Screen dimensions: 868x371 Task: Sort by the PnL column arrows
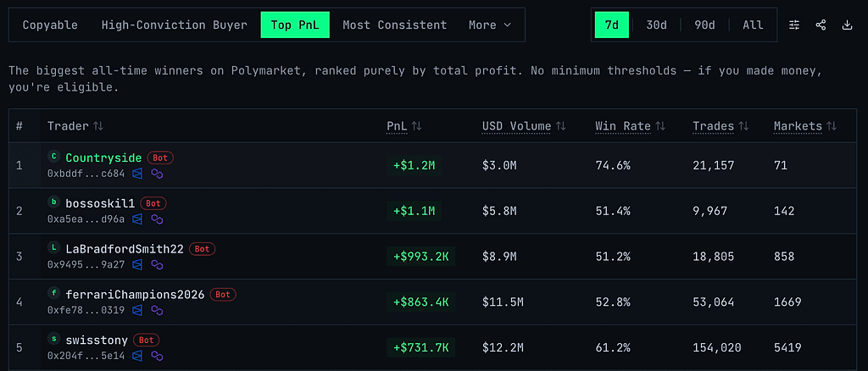coord(417,126)
